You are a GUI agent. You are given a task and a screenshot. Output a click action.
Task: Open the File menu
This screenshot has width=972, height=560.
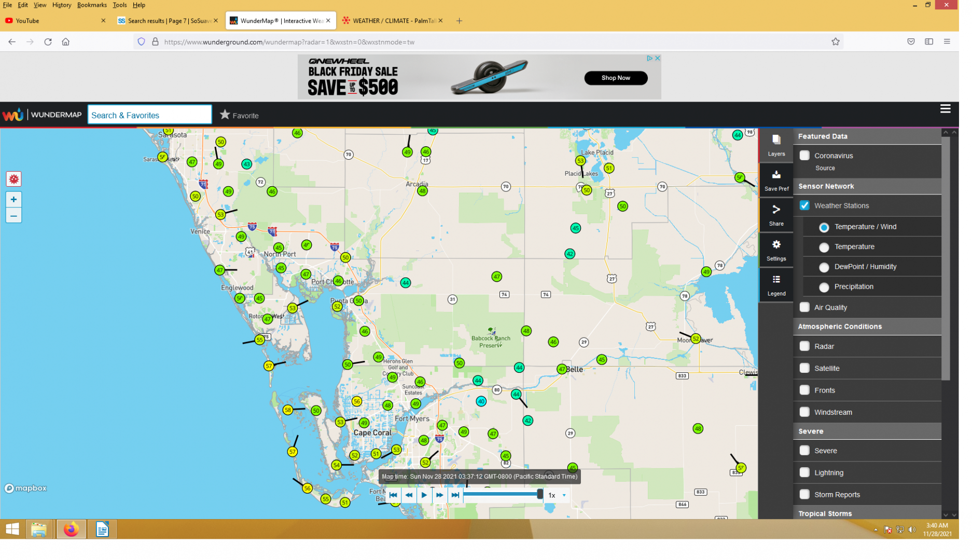point(7,5)
